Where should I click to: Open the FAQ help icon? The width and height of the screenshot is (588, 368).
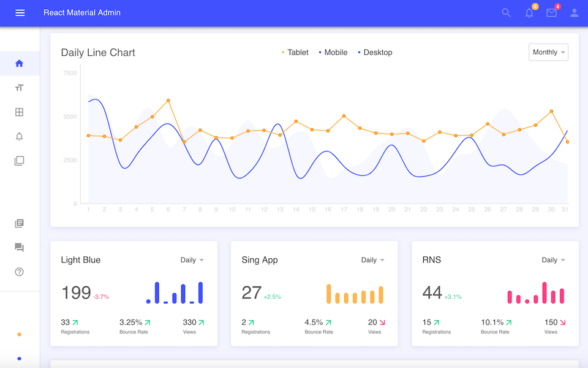(x=19, y=272)
